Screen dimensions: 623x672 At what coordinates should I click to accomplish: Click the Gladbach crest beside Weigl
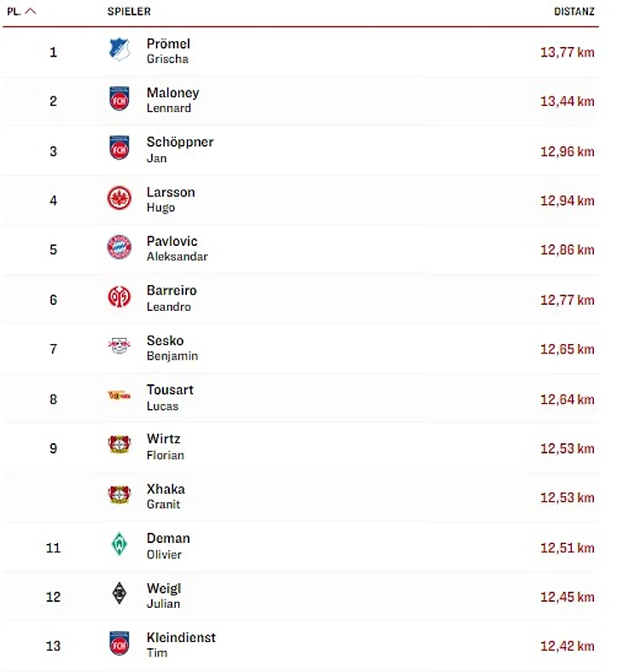coord(119,594)
